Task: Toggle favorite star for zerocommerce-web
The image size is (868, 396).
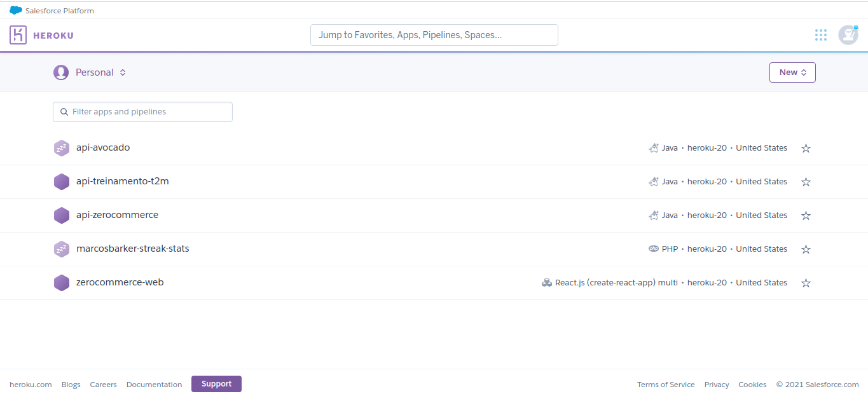Action: 806,283
